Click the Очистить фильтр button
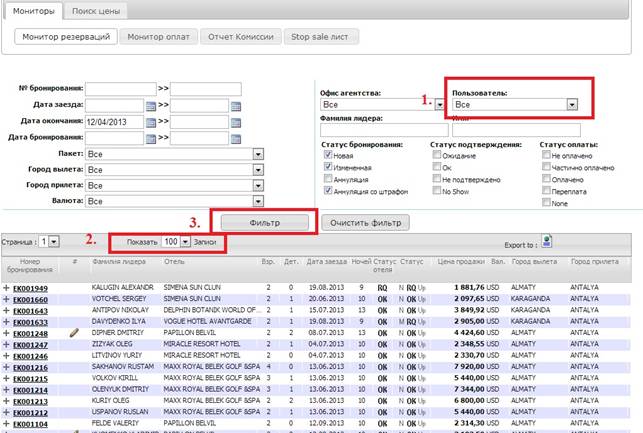Viewport: 643px width, 433px height. 365,223
